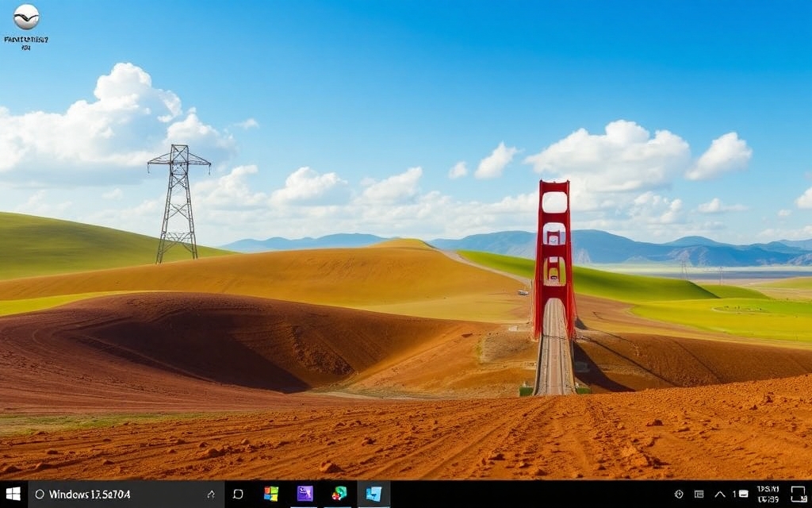This screenshot has height=508, width=812.
Task: Click the round gear-like system tray icon
Action: coord(679,494)
